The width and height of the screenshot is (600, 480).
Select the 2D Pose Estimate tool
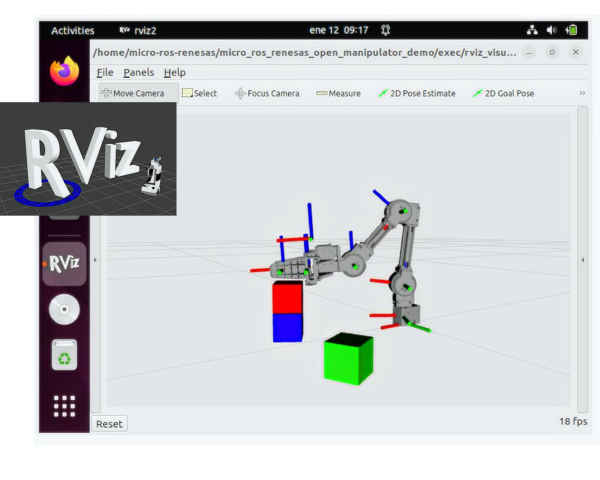click(x=417, y=93)
